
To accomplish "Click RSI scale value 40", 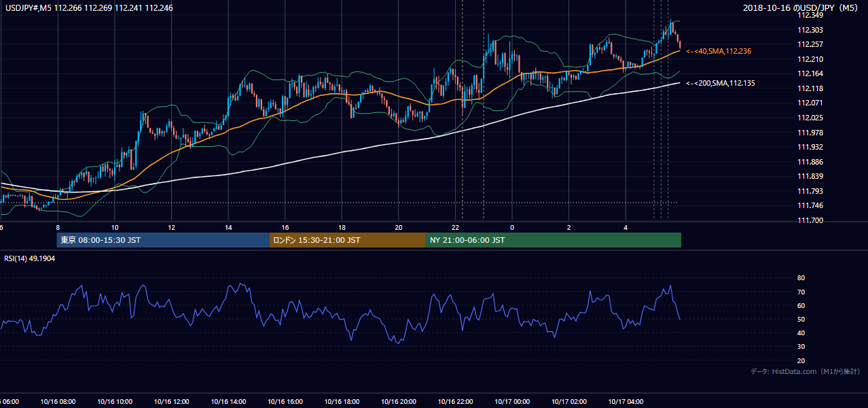I will pyautogui.click(x=801, y=333).
